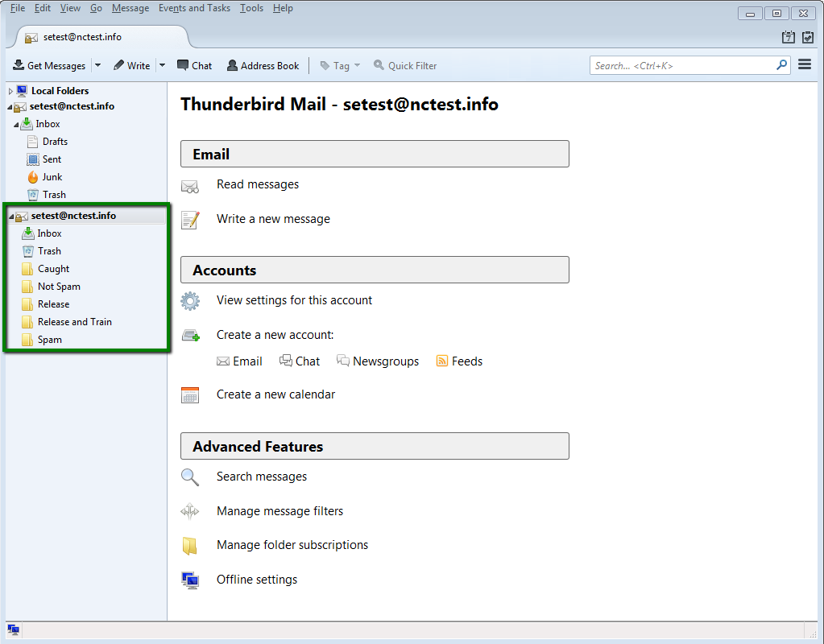Image resolution: width=824 pixels, height=644 pixels.
Task: Toggle the Quick Filter bar
Action: 405,66
